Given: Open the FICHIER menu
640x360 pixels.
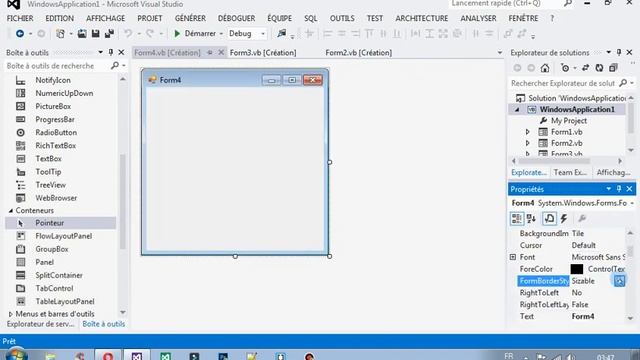Looking at the screenshot, I should tap(20, 18).
